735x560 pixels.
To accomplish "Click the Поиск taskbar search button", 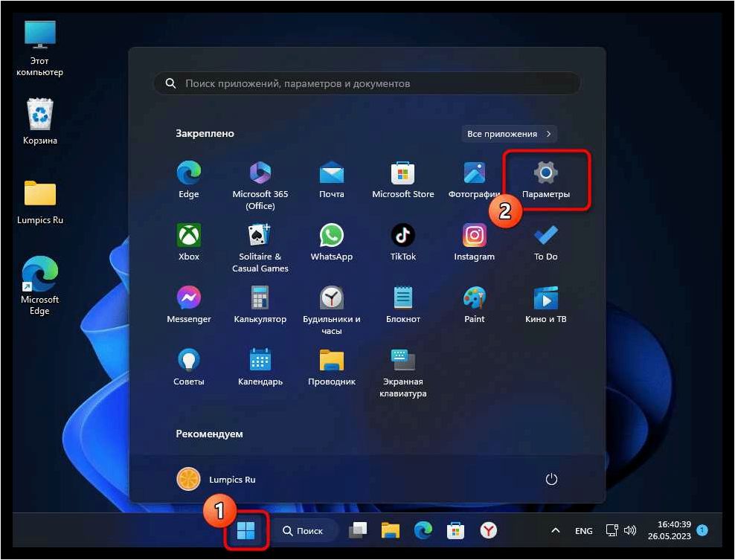I will click(304, 530).
